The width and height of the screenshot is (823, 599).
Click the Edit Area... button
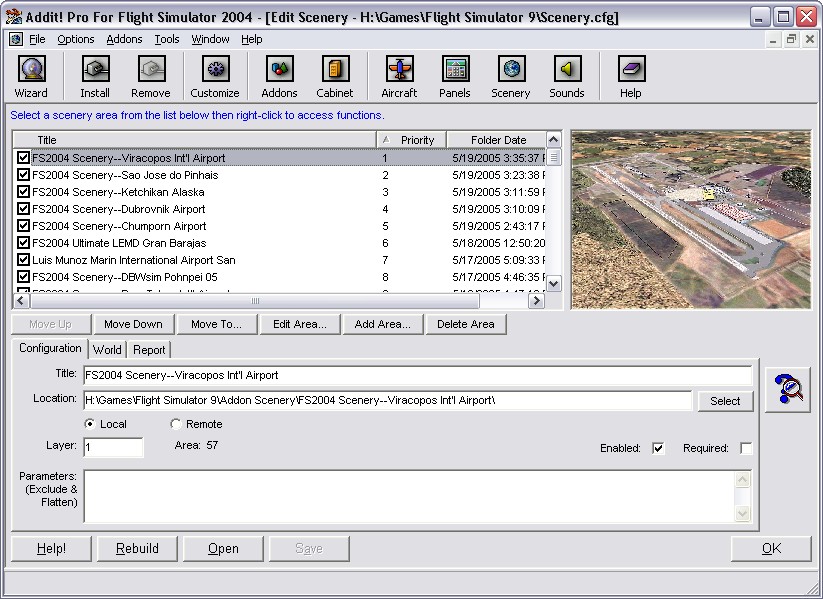[300, 324]
